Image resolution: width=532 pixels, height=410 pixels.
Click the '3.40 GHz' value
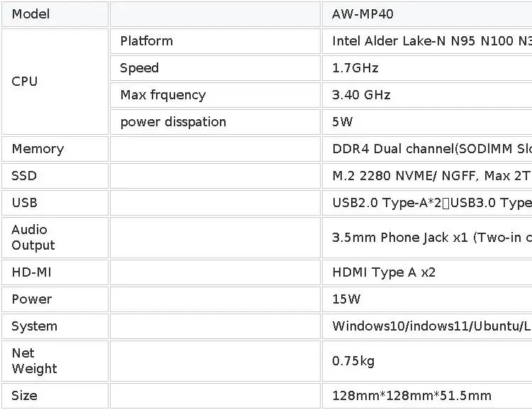tap(361, 95)
